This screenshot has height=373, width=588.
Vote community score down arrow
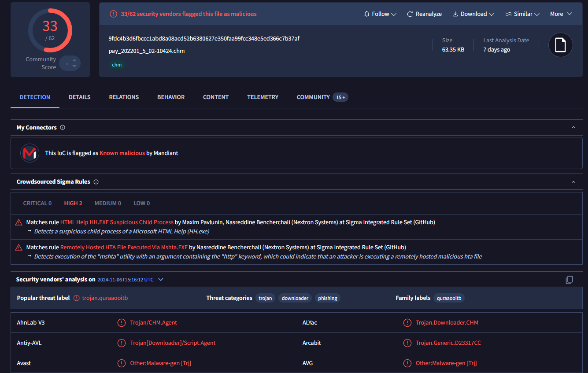(74, 66)
